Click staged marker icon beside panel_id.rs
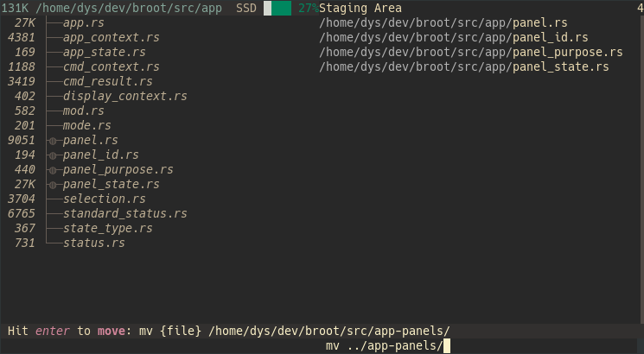This screenshot has height=354, width=644. [53, 155]
